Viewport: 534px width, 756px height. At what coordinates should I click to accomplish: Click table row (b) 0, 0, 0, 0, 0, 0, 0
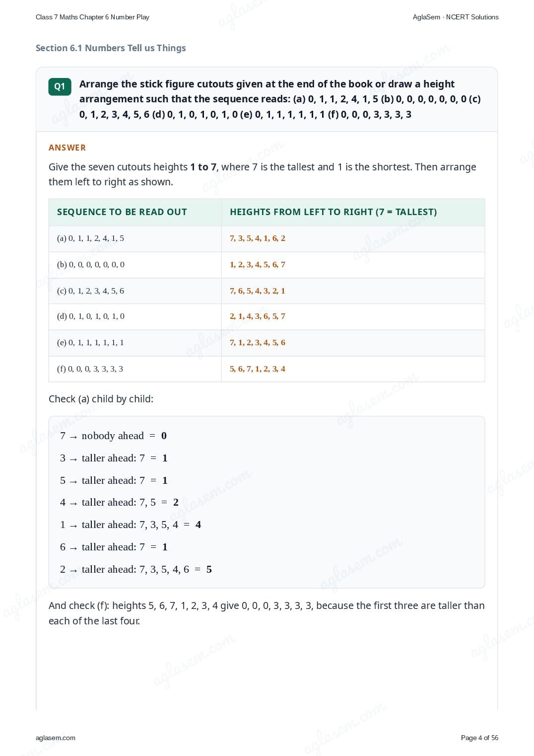267,265
